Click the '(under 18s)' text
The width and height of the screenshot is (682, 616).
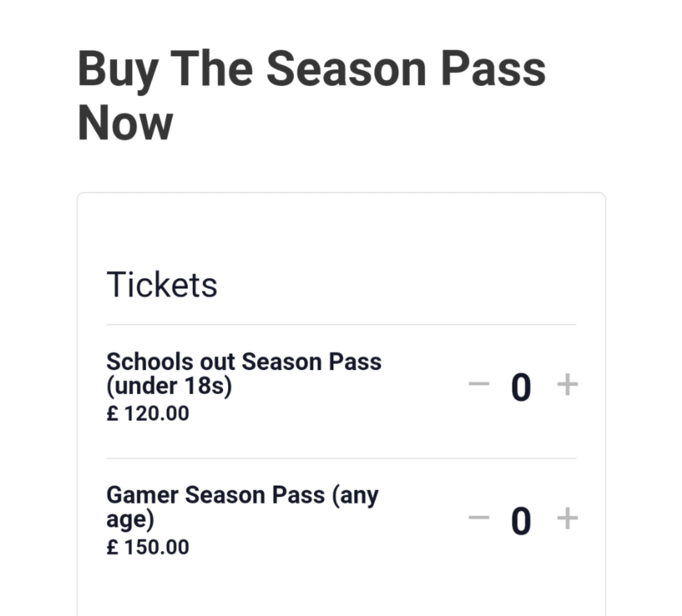[x=169, y=386]
